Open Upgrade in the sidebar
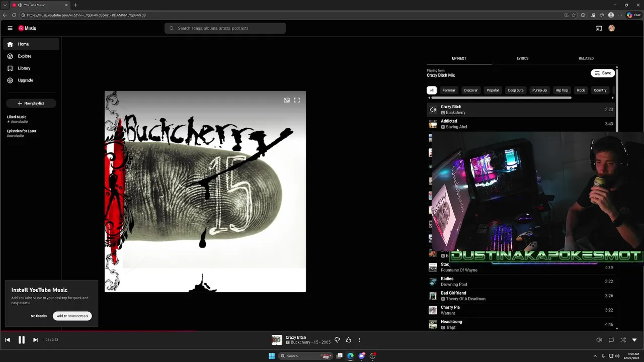This screenshot has height=362, width=644. point(31,80)
